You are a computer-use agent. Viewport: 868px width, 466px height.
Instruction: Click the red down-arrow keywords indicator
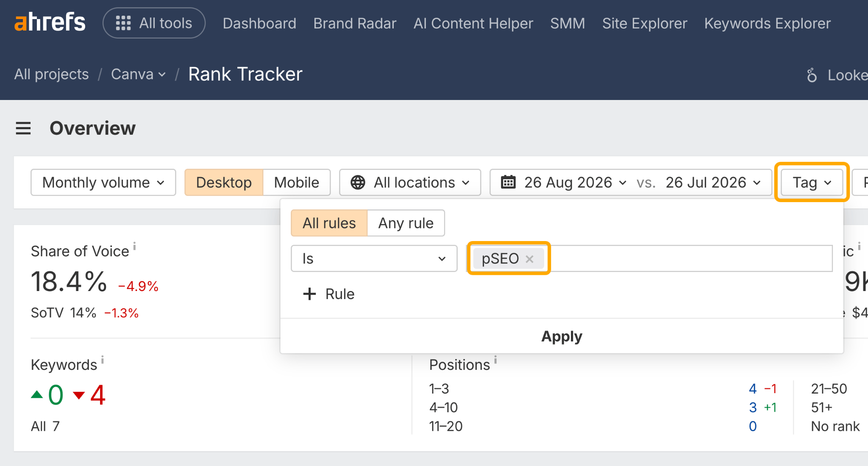click(79, 395)
